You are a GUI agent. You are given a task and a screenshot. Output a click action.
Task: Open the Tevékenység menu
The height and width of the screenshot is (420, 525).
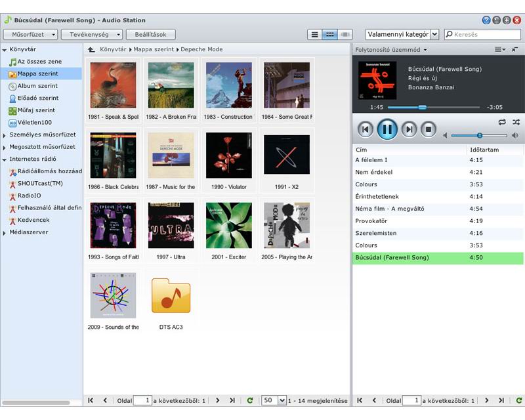pyautogui.click(x=91, y=34)
